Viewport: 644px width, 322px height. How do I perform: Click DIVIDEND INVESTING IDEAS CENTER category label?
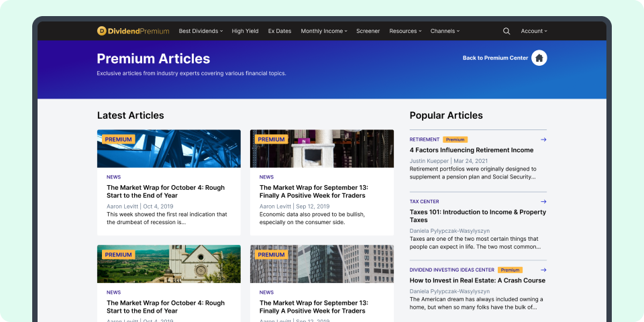click(451, 270)
